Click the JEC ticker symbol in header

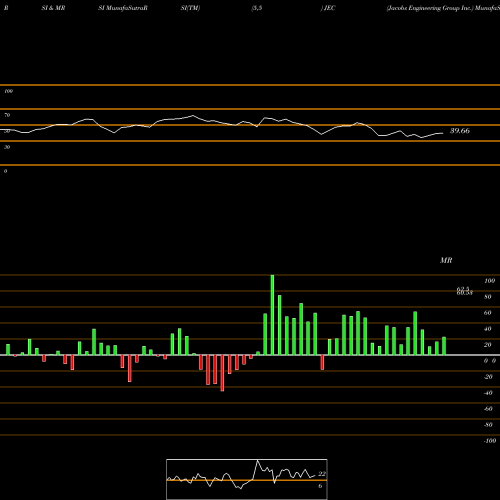click(x=329, y=8)
